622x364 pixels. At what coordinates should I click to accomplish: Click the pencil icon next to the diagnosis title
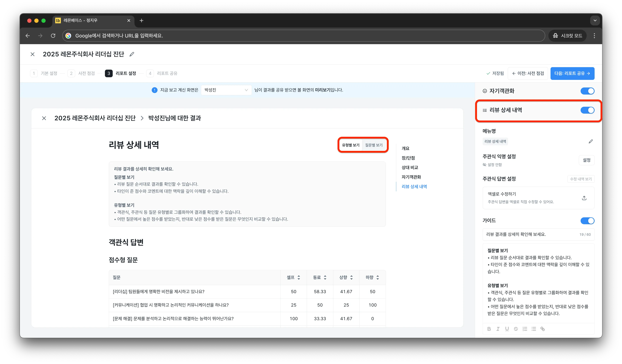132,54
